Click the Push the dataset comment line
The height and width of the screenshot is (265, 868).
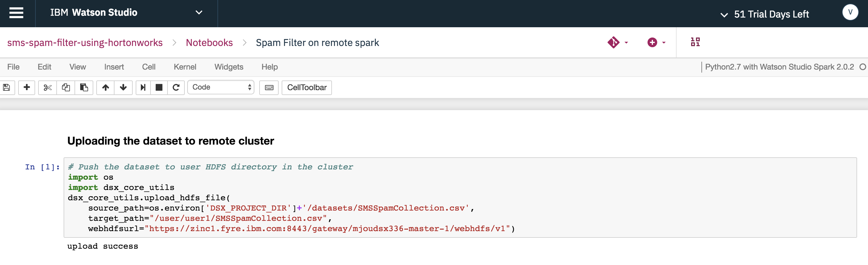point(210,167)
